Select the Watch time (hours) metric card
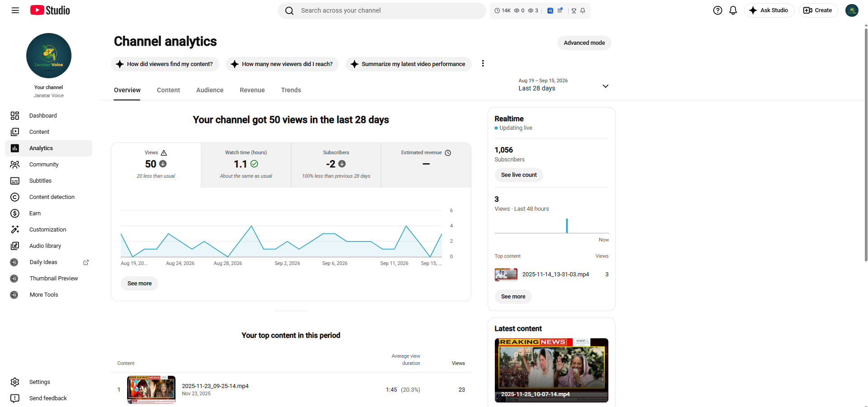868x407 pixels. pyautogui.click(x=246, y=165)
